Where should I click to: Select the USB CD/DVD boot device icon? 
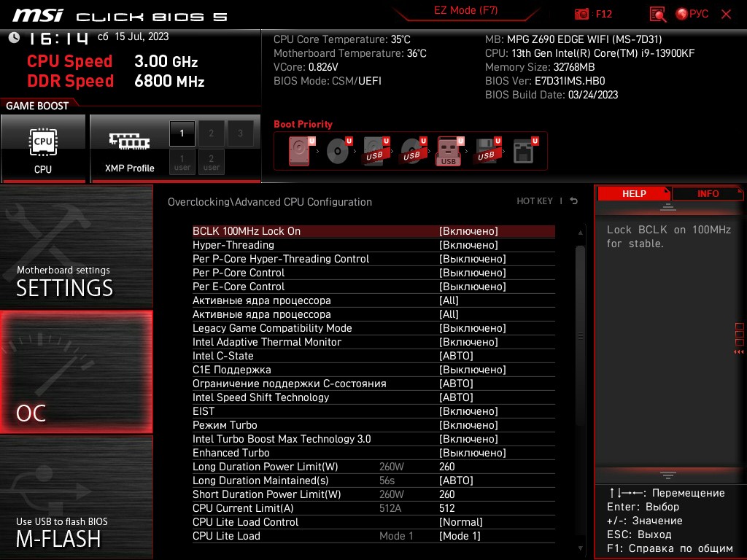point(413,151)
